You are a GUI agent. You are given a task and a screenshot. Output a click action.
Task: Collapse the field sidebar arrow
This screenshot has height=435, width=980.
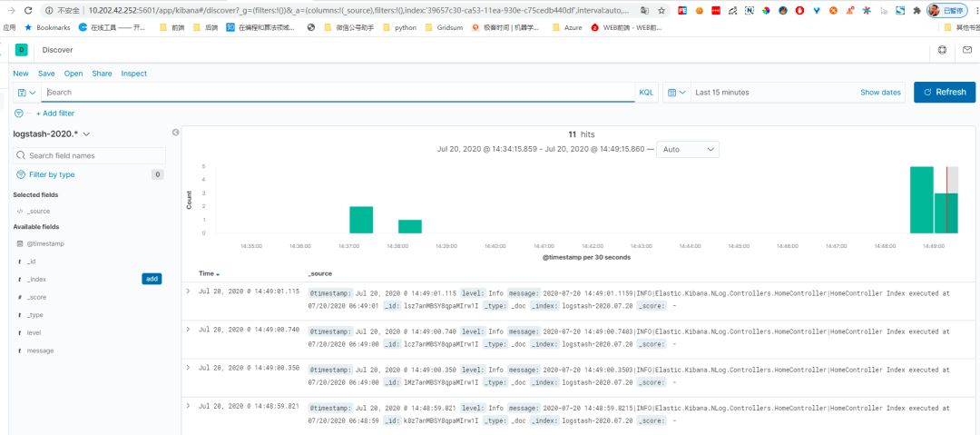coord(176,133)
